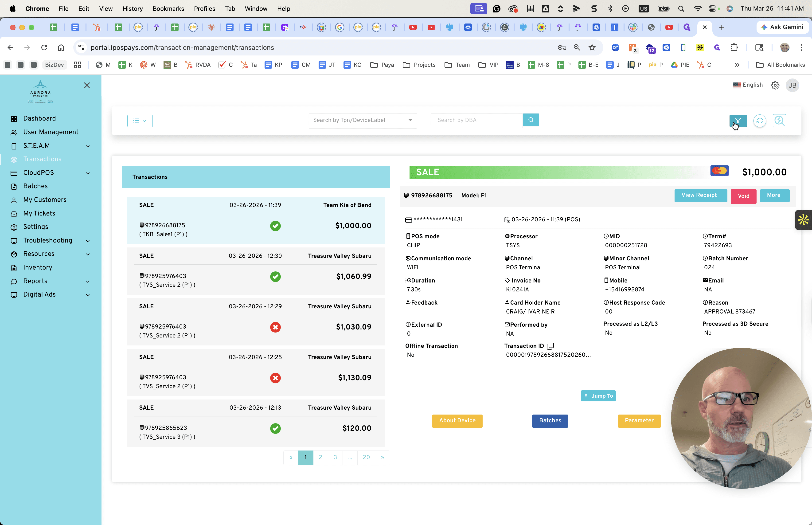Open the list view options dropdown
Viewport: 812px width, 525px height.
(x=140, y=121)
